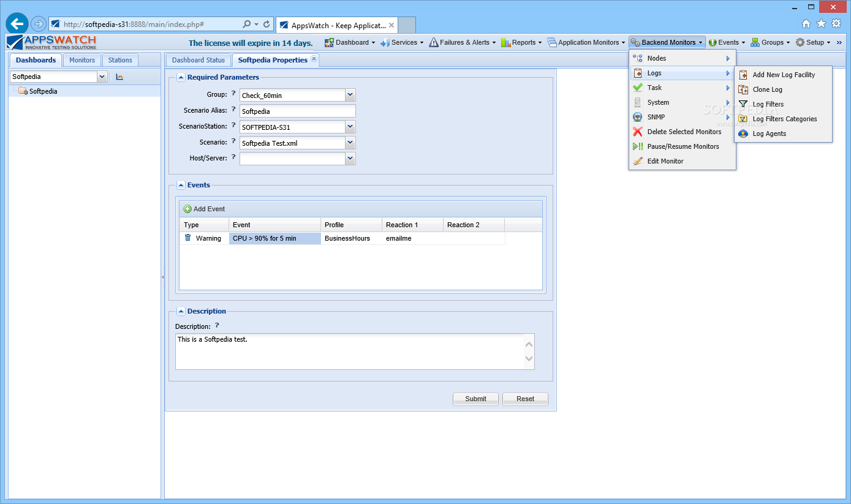
Task: Click the trash icon in Warning row
Action: click(x=188, y=238)
